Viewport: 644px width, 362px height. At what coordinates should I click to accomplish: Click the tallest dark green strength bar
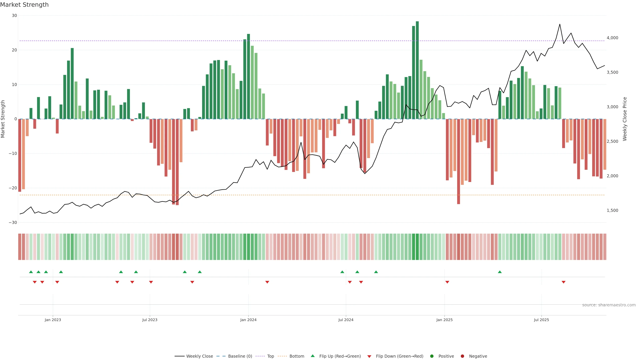(x=417, y=70)
